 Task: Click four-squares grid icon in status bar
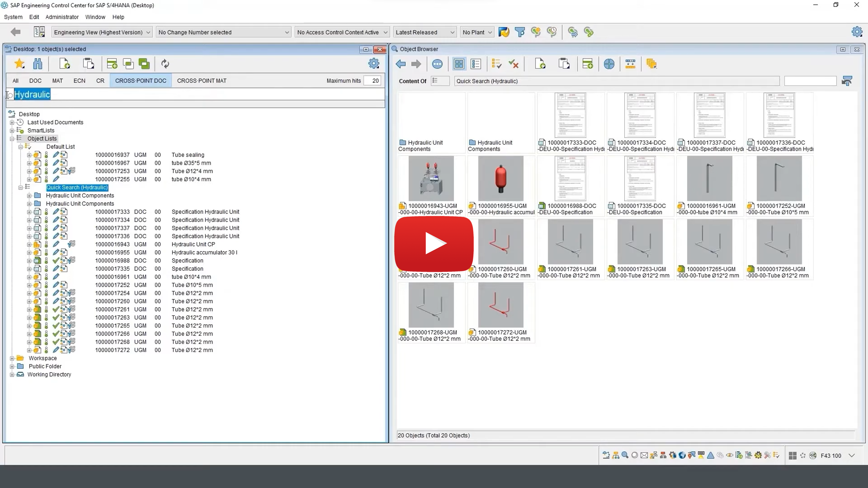[x=792, y=455]
